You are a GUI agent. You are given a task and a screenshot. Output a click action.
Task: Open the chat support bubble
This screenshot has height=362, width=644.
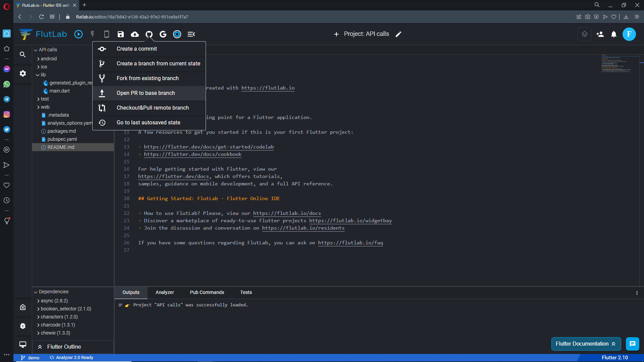pyautogui.click(x=633, y=344)
